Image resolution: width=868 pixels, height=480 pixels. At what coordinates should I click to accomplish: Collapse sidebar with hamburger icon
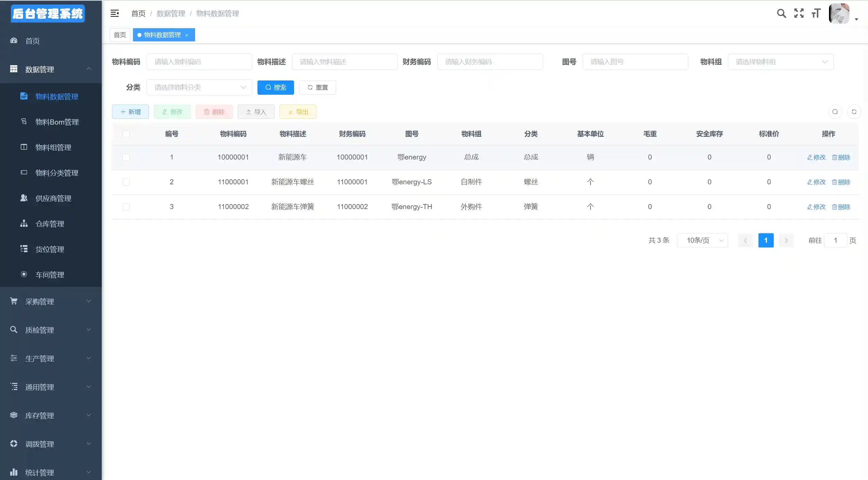click(x=115, y=14)
